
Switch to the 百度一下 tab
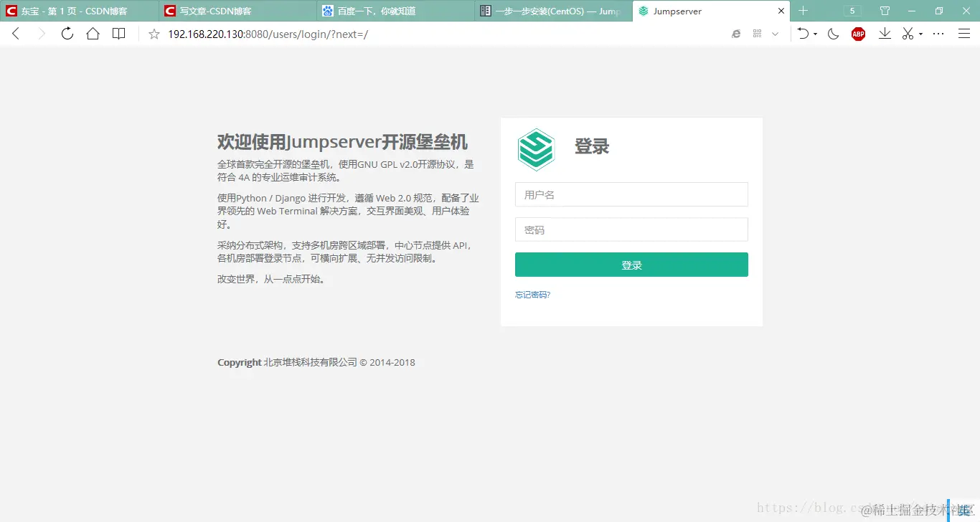(395, 11)
